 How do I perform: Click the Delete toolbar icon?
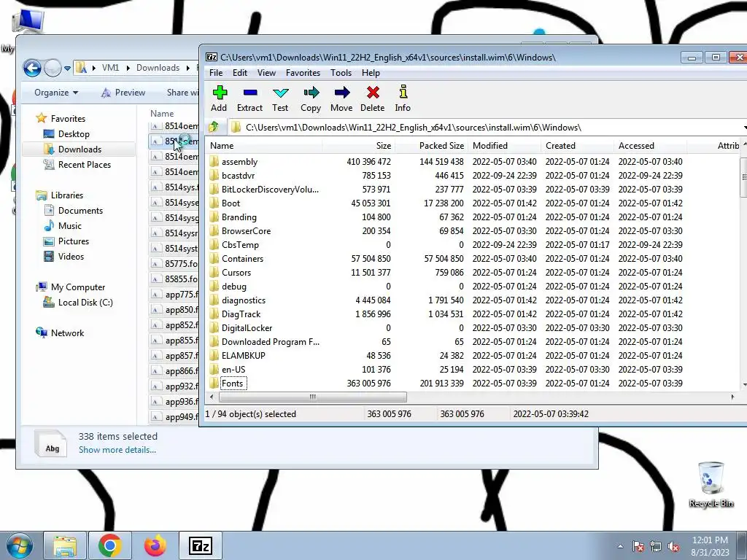(373, 93)
